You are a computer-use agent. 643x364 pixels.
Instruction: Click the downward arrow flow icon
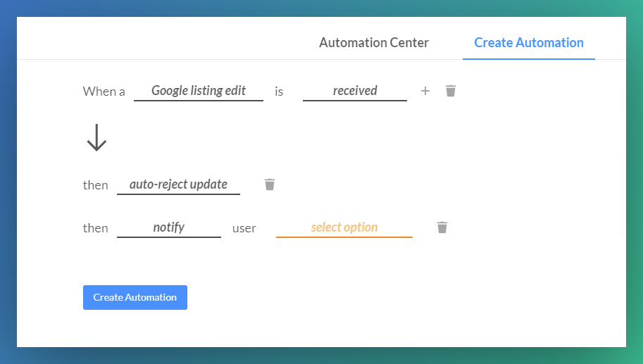(x=96, y=138)
